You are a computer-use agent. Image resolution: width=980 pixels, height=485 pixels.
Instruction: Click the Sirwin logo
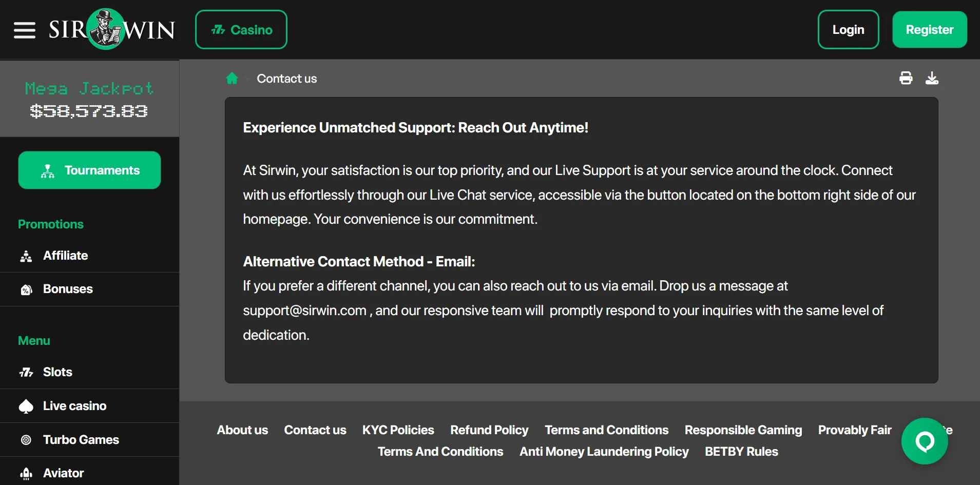tap(112, 30)
